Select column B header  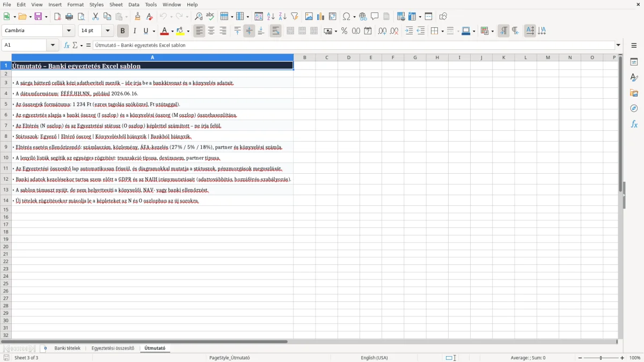(x=304, y=57)
